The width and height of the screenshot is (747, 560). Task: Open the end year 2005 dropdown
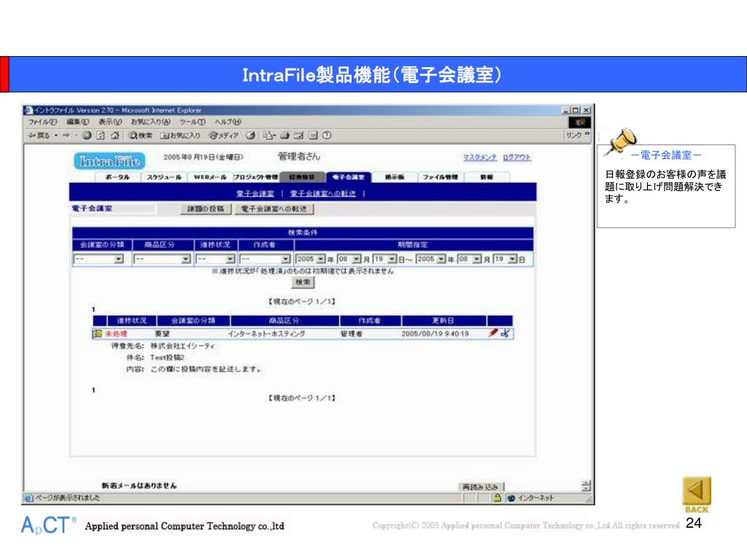tap(431, 259)
